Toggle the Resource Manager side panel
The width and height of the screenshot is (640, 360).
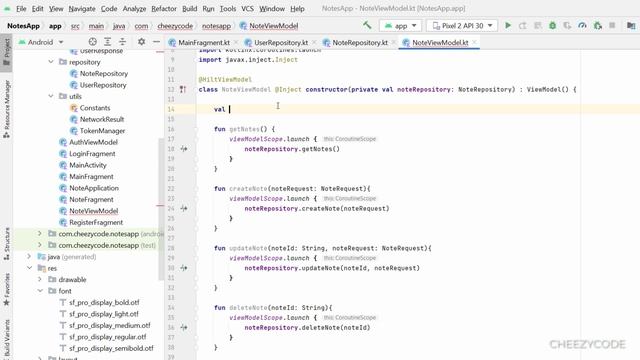(x=6, y=109)
